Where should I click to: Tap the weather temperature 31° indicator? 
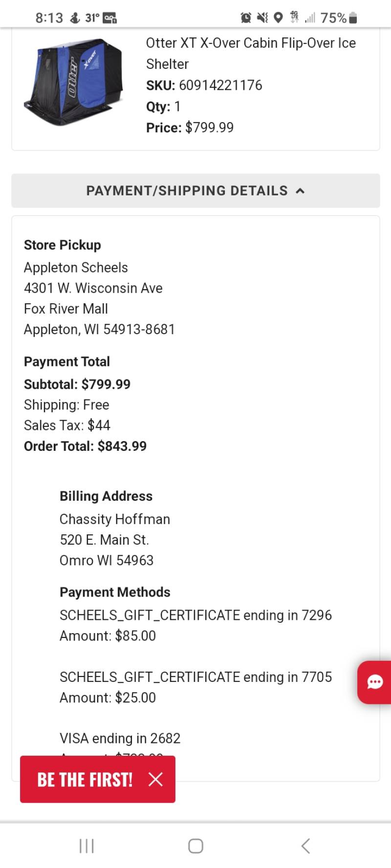point(92,18)
